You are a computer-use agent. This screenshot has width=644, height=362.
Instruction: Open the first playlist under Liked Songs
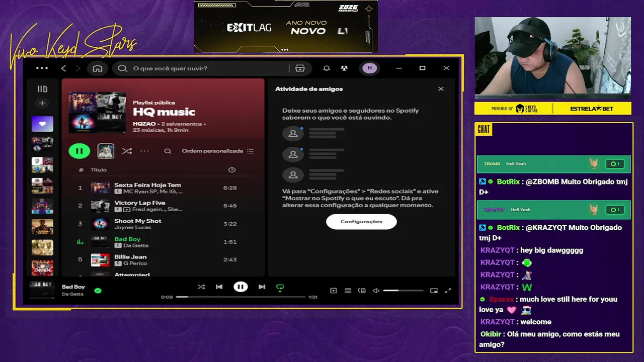pyautogui.click(x=42, y=145)
